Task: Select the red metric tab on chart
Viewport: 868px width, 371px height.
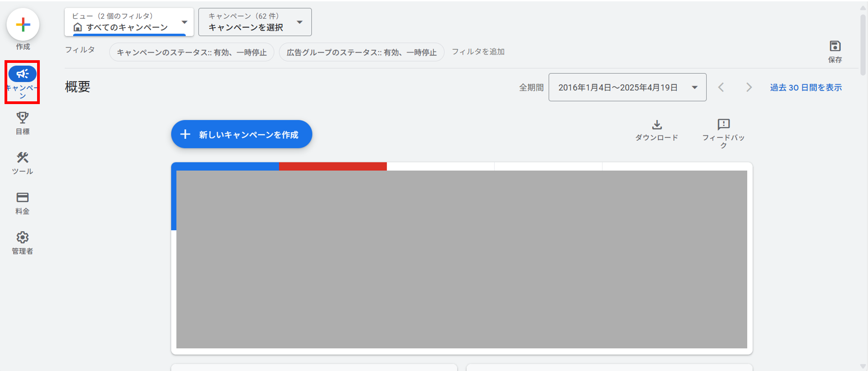Action: (333, 166)
